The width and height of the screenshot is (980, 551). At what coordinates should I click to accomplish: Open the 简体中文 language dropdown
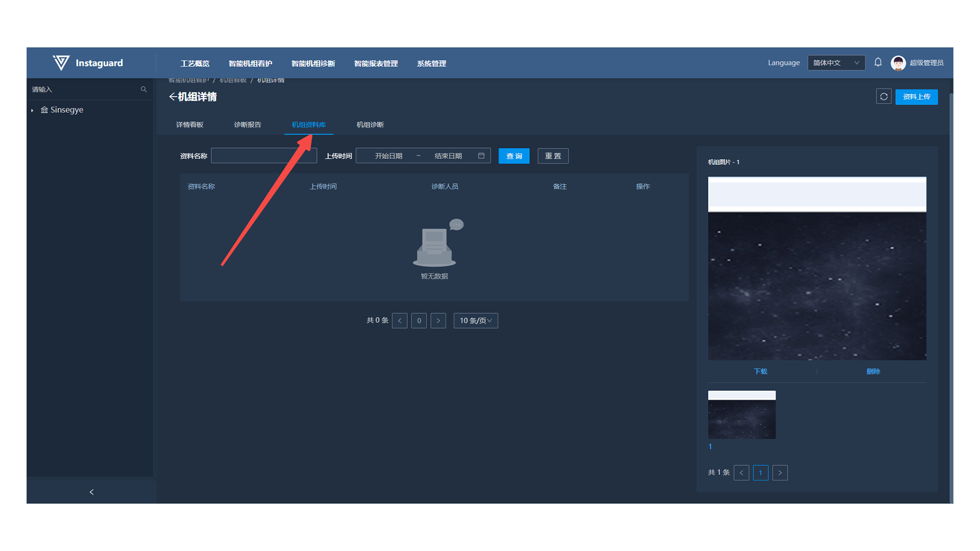[x=836, y=63]
